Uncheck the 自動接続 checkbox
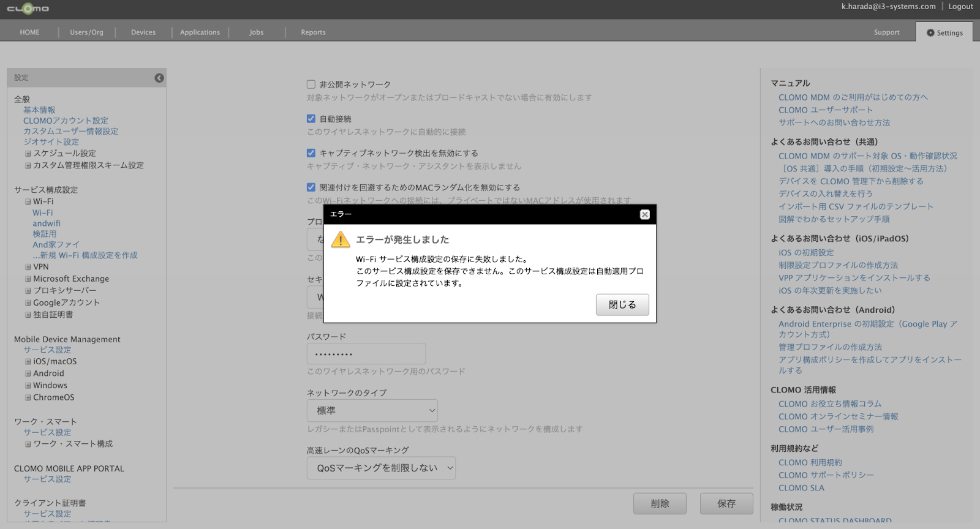The height and width of the screenshot is (529, 980). [x=311, y=119]
